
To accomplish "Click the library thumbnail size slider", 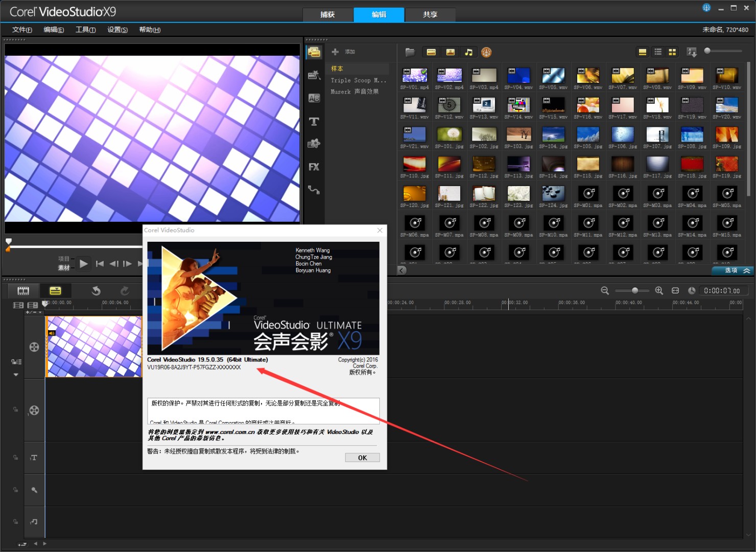I will click(x=723, y=51).
